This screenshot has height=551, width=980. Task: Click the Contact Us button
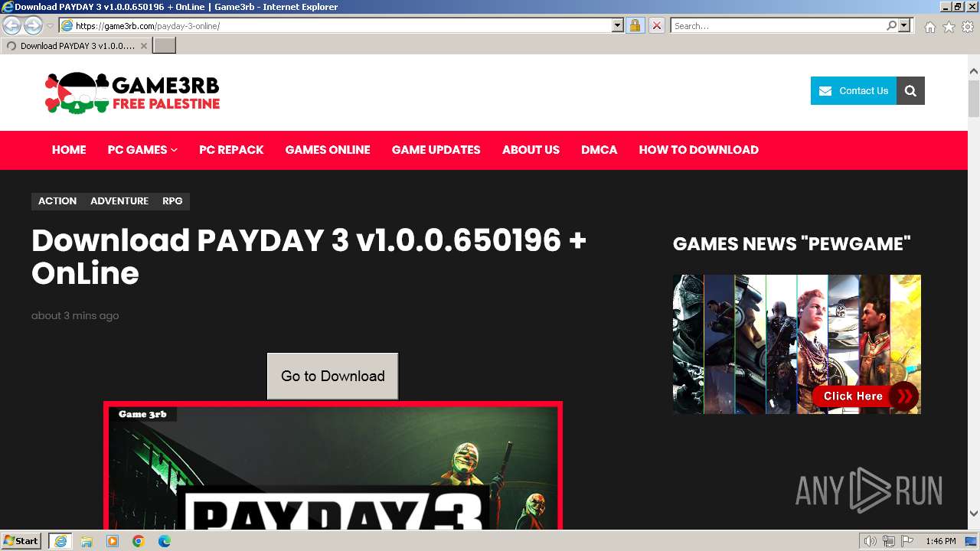tap(854, 90)
